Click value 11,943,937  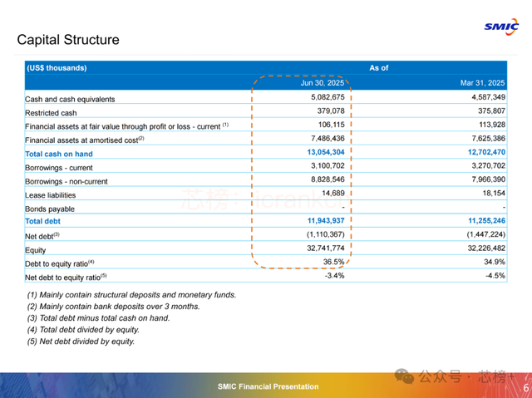(326, 221)
